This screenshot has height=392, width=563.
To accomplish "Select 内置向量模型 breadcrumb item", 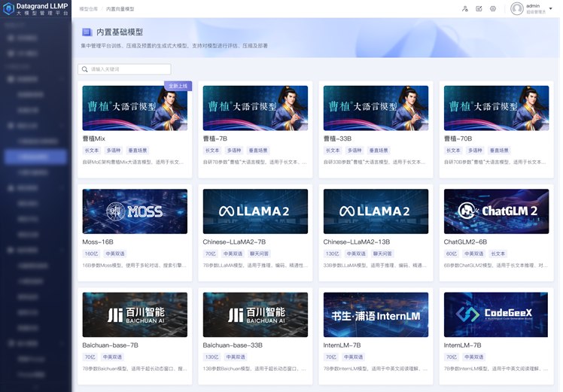I will [120, 9].
